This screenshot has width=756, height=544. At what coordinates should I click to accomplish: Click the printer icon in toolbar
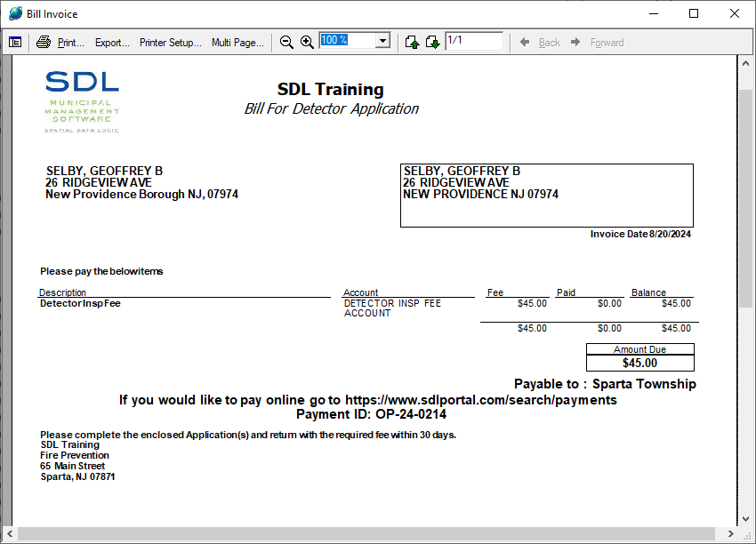[x=44, y=43]
